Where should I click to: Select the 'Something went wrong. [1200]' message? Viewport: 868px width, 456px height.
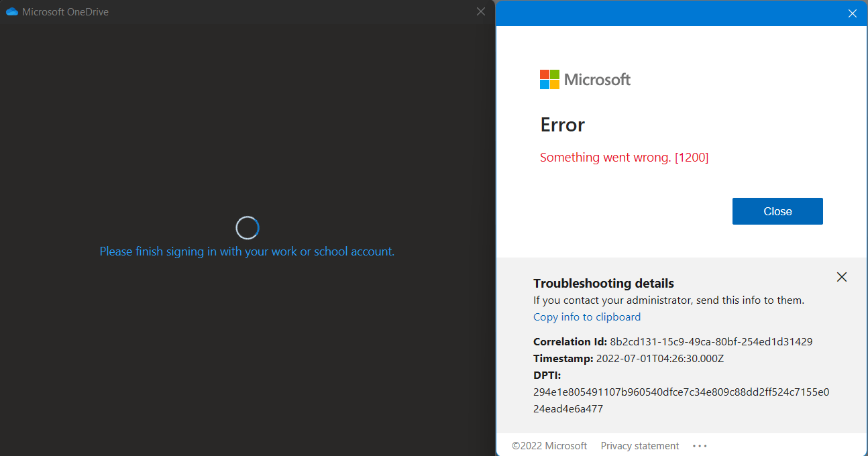click(x=624, y=158)
